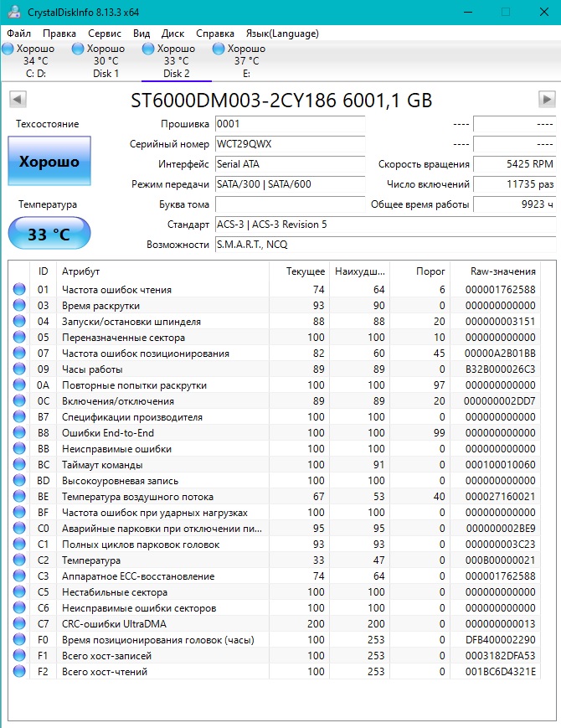Click the Наихудш... column header
This screenshot has height=728, width=561.
click(x=359, y=271)
